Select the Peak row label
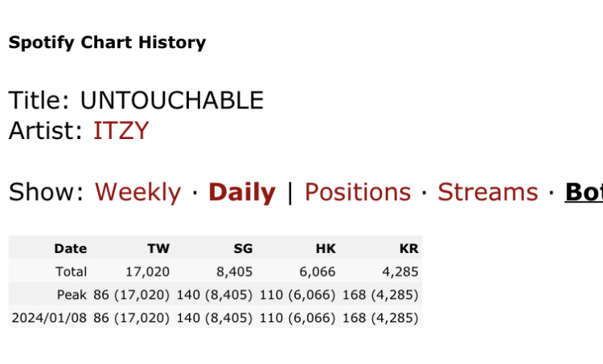 click(72, 295)
